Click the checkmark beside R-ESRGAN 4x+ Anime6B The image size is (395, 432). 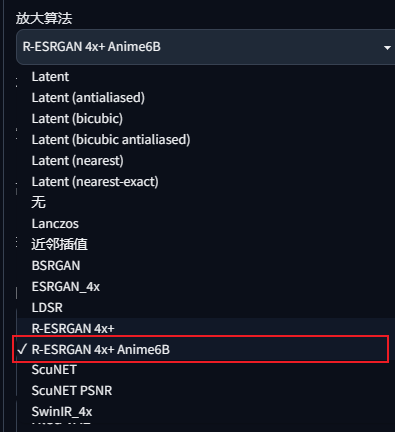point(22,349)
